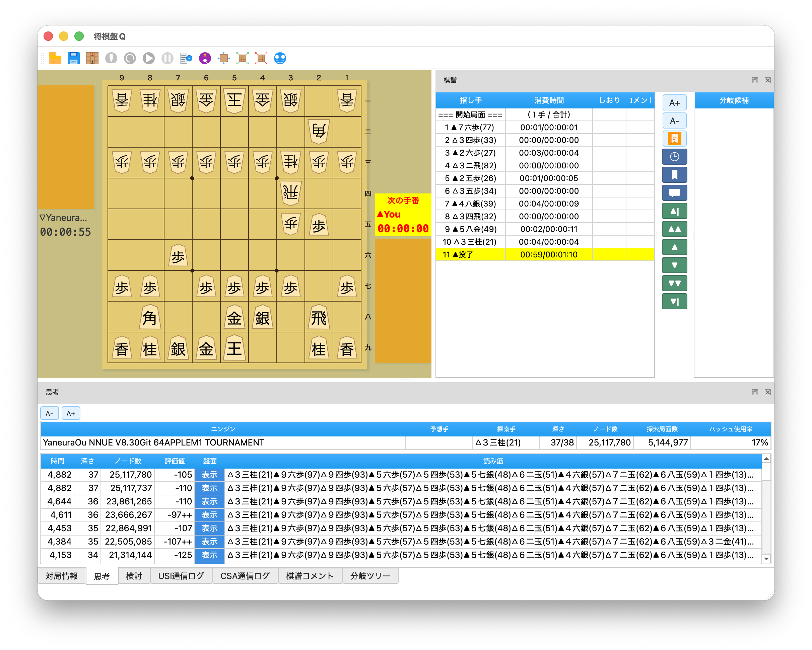Click the orange bookmark icon in kifu panel
This screenshot has height=650, width=812.
pos(674,139)
